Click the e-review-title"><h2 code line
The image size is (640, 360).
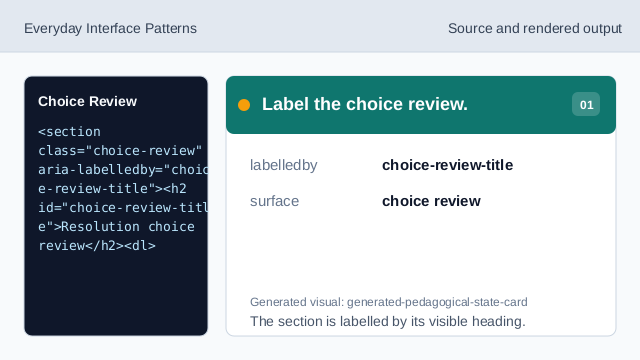coord(112,189)
